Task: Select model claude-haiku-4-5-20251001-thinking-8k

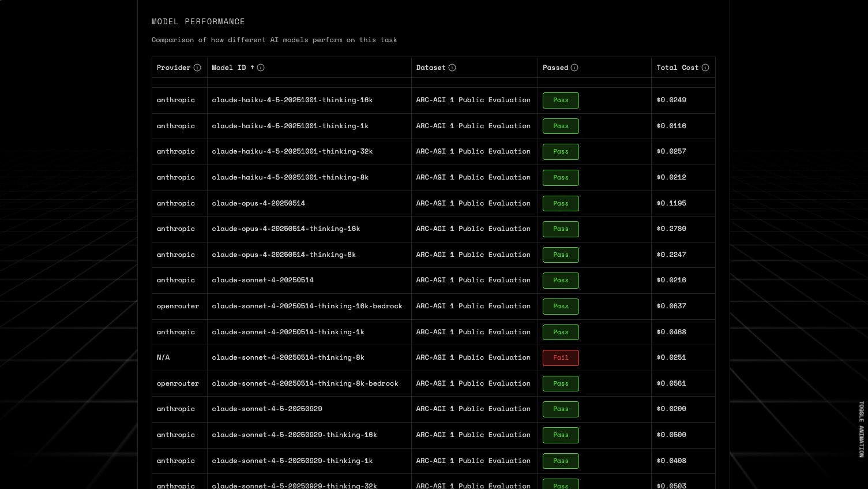Action: 290,177
